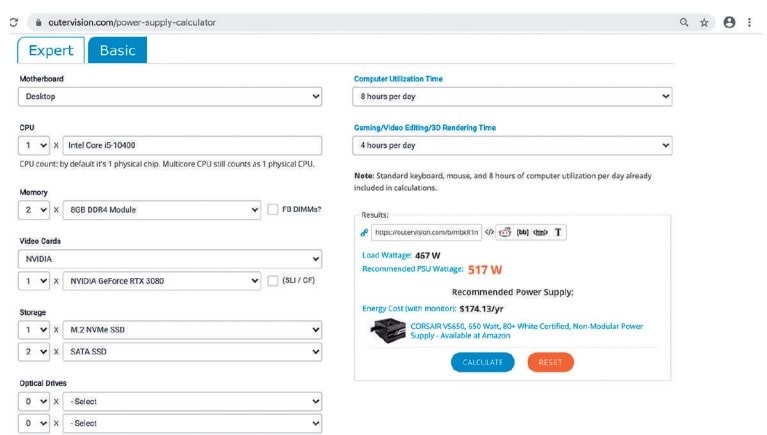767x435 pixels.
Task: Bookmark this page with the star icon
Action: tap(704, 22)
